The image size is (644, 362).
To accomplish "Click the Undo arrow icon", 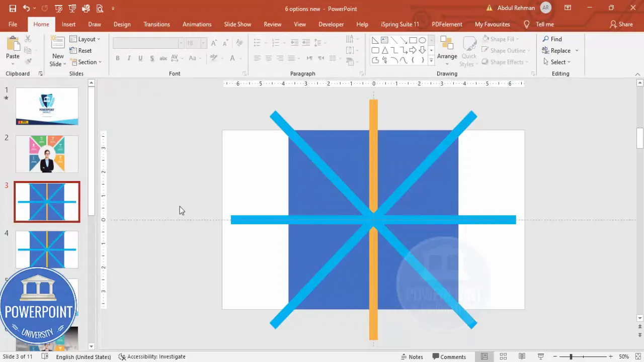I will click(26, 9).
